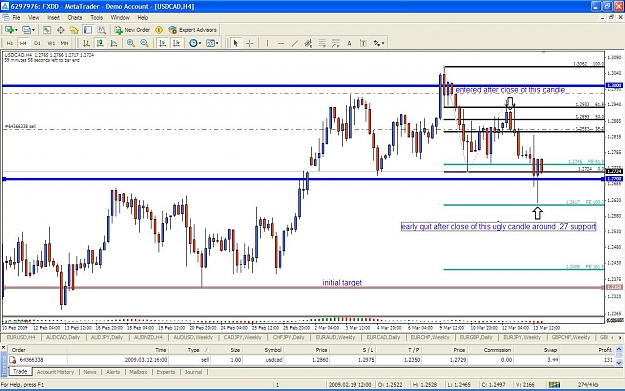The width and height of the screenshot is (625, 391).
Task: Open the Account History terminal tab
Action: pyautogui.click(x=55, y=372)
